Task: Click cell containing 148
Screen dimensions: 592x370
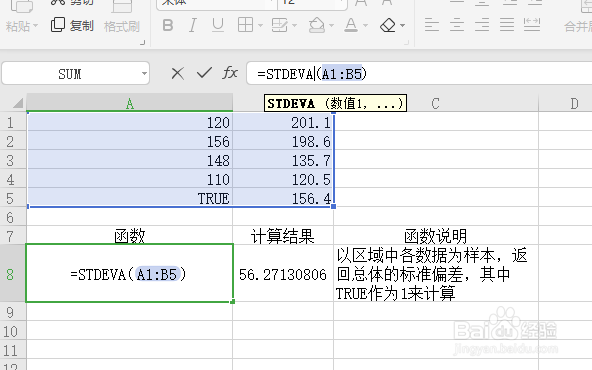Action: click(130, 160)
